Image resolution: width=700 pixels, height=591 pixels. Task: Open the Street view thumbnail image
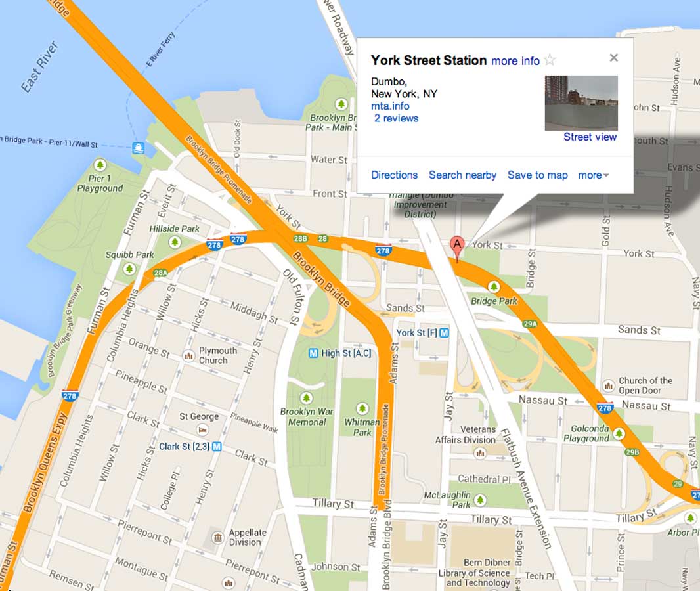(x=581, y=102)
